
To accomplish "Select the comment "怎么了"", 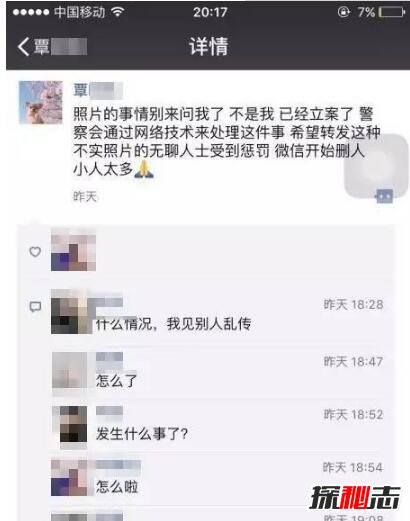I will (117, 380).
